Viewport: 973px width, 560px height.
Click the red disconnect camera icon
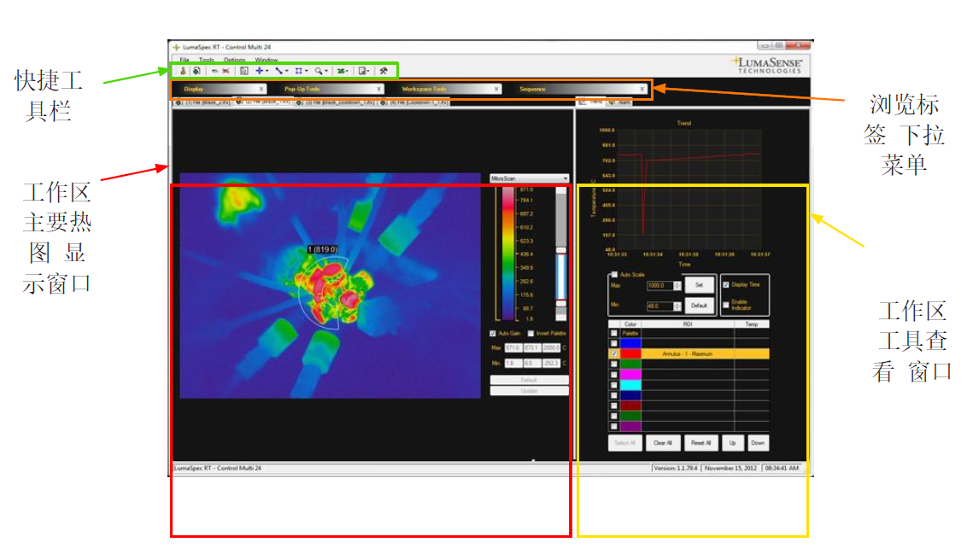point(226,72)
